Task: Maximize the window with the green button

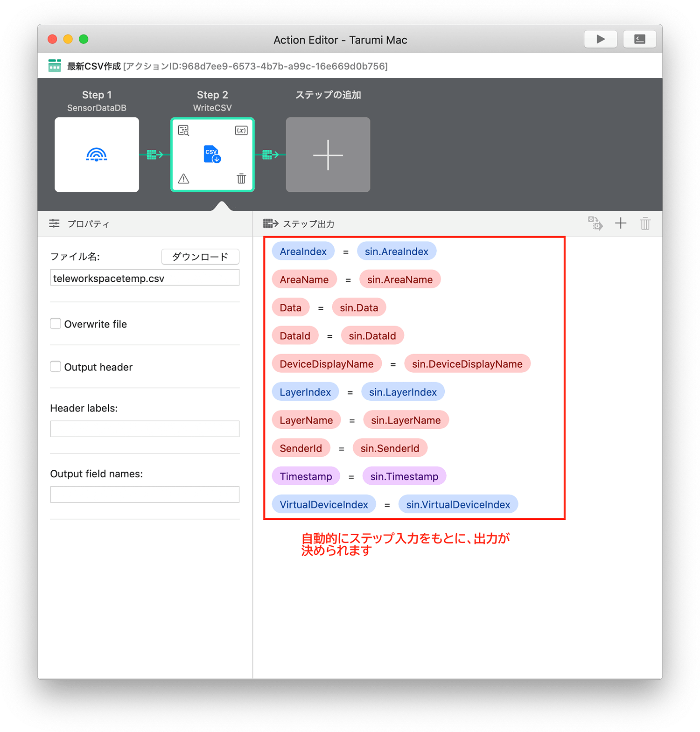Action: tap(84, 39)
